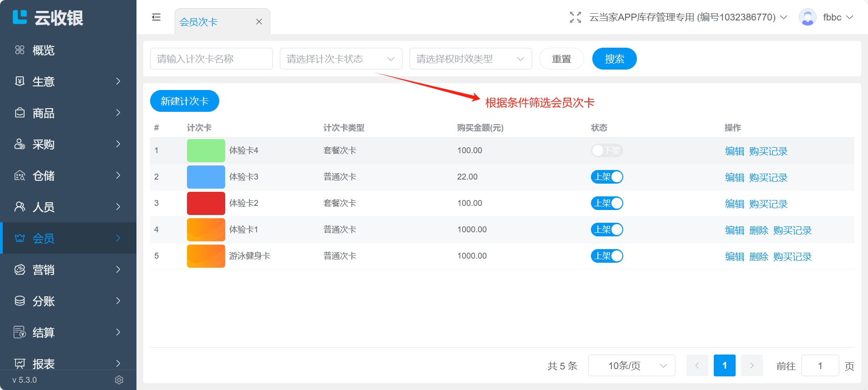Enable the 下架 switch for 体验卡4
The height and width of the screenshot is (390, 868).
pyautogui.click(x=606, y=150)
